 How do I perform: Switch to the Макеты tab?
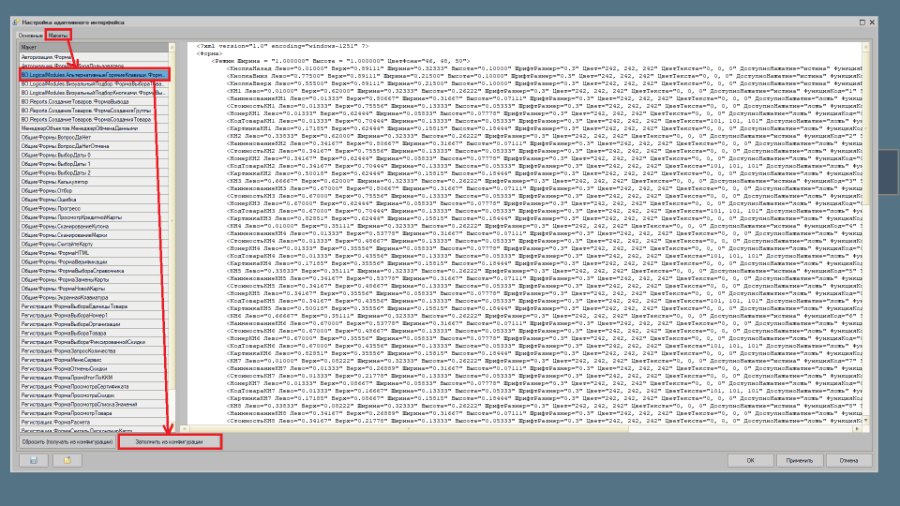point(58,36)
